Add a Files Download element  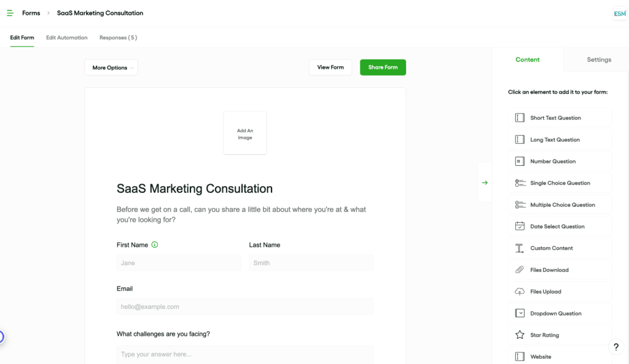pos(560,270)
